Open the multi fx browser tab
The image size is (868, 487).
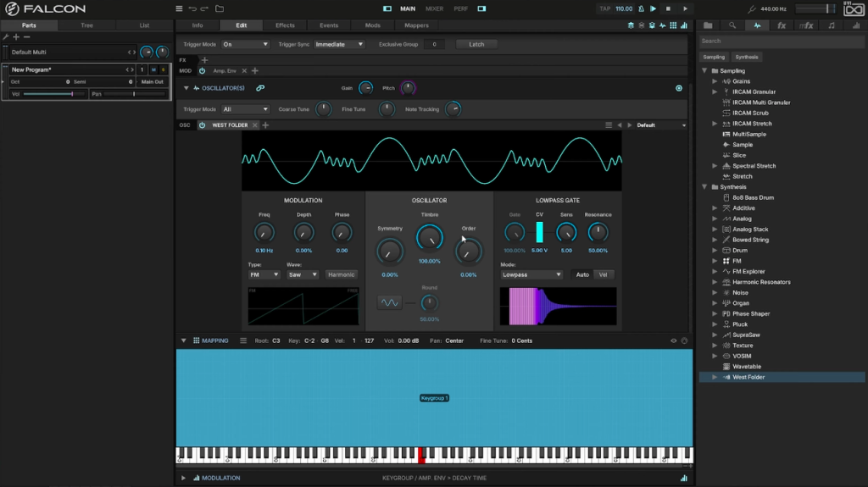coord(806,25)
